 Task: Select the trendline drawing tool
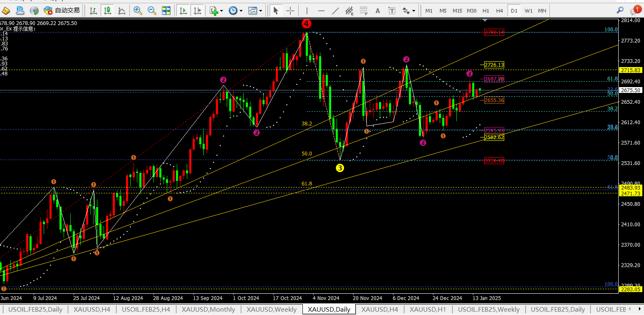point(335,10)
